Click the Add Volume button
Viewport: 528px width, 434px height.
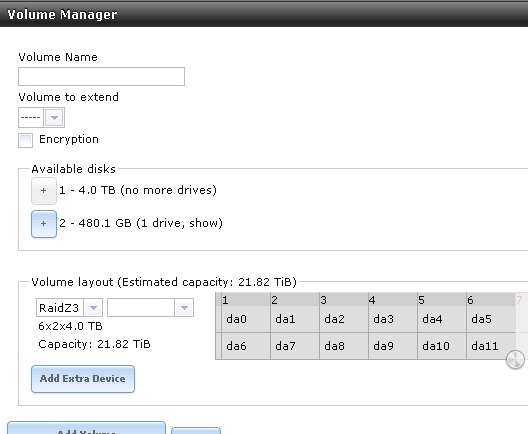coord(86,428)
